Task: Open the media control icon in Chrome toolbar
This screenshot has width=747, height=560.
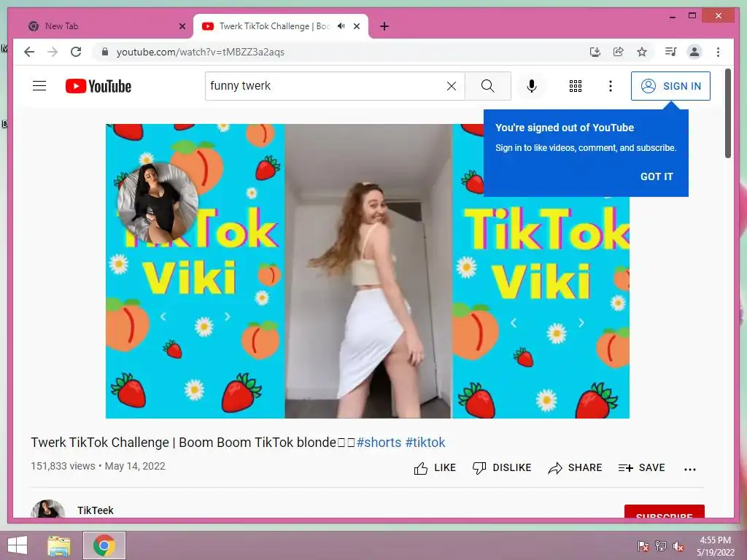Action: [x=670, y=52]
